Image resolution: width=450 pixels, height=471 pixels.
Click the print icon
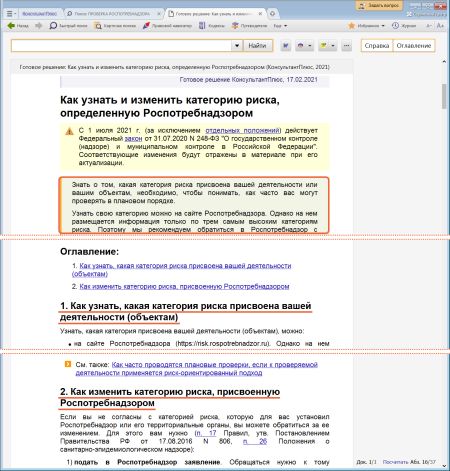[x=301, y=46]
